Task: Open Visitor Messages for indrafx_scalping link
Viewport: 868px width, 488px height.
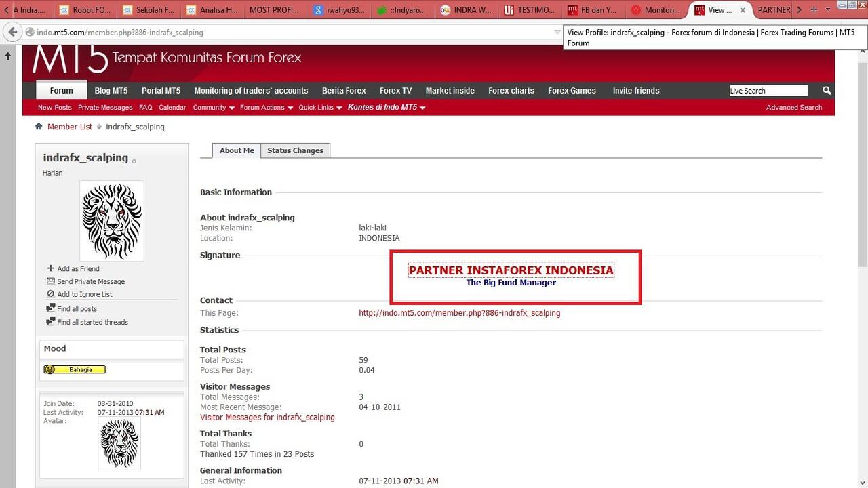Action: tap(267, 418)
